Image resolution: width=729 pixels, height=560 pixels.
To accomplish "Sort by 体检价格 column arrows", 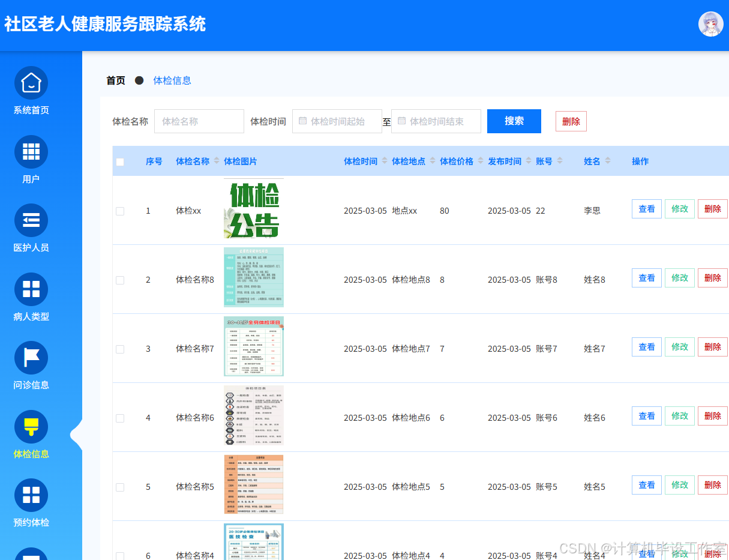I will [x=481, y=161].
